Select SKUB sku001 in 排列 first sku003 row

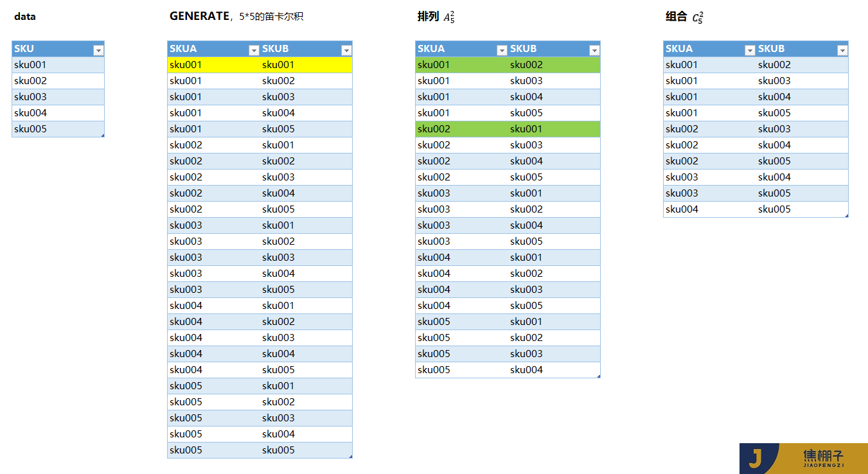554,193
